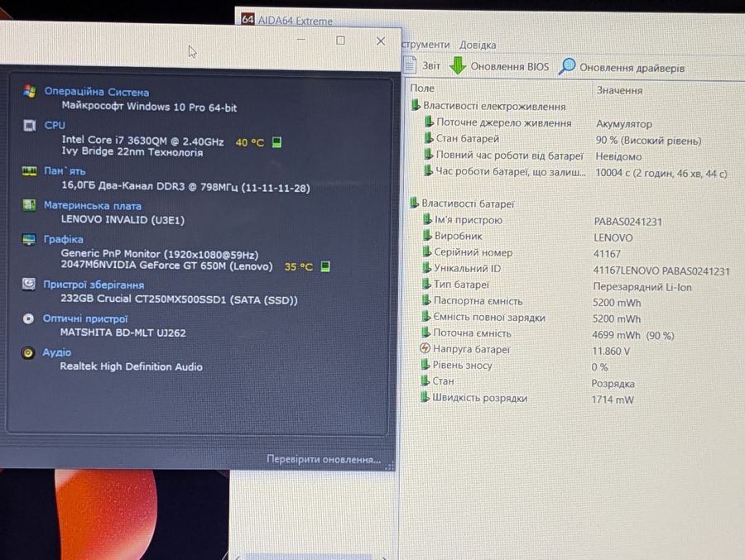Click the Графіка monitor icon
The width and height of the screenshot is (745, 560).
tap(29, 239)
